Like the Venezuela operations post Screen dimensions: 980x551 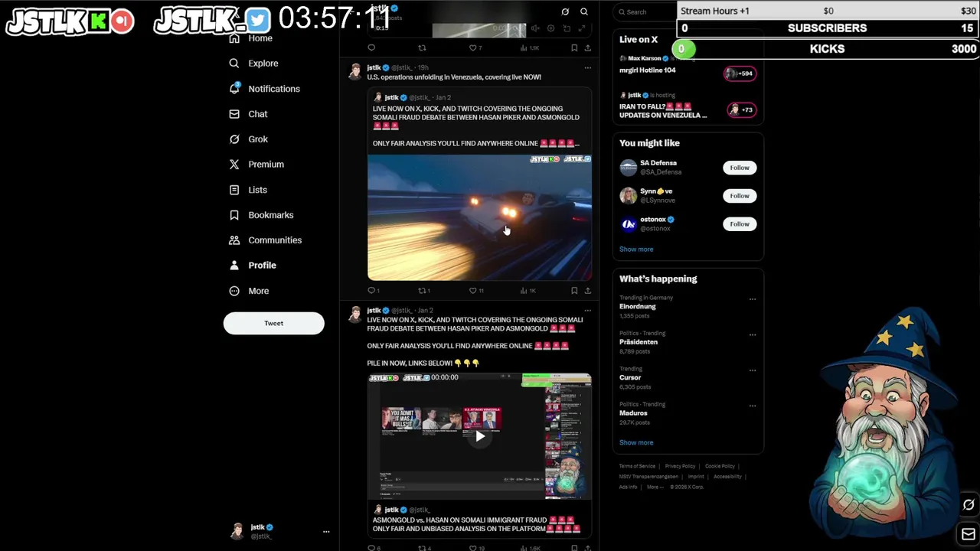[475, 291]
